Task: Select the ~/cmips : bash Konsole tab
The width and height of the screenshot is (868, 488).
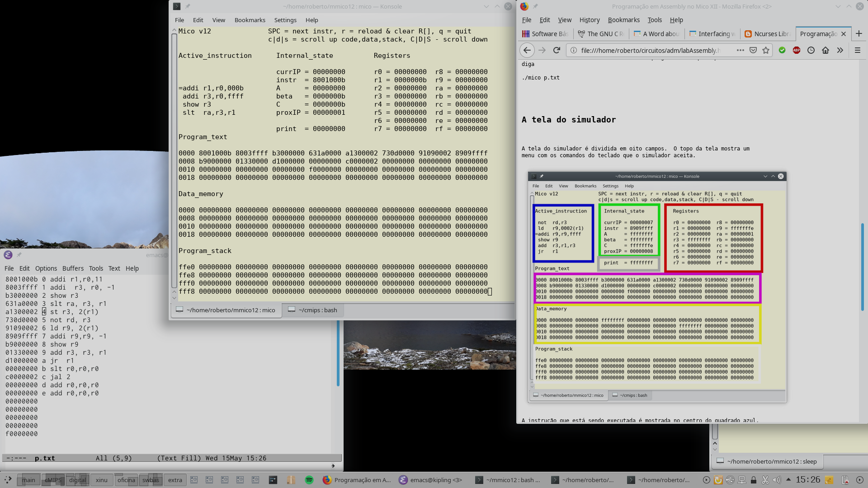Action: pos(313,310)
